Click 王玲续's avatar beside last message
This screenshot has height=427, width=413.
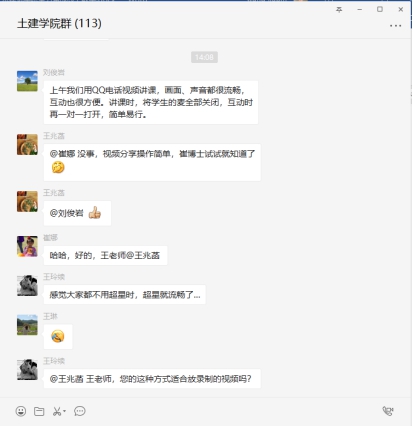click(x=27, y=369)
